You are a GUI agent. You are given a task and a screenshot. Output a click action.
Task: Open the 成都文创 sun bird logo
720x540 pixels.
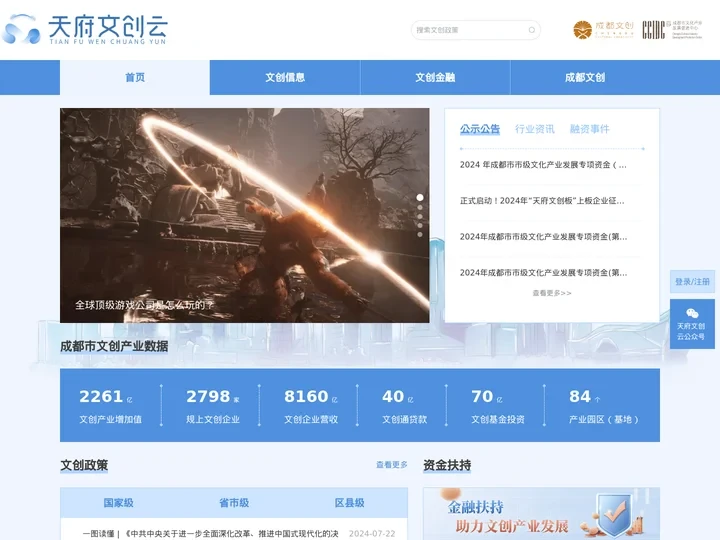(603, 30)
